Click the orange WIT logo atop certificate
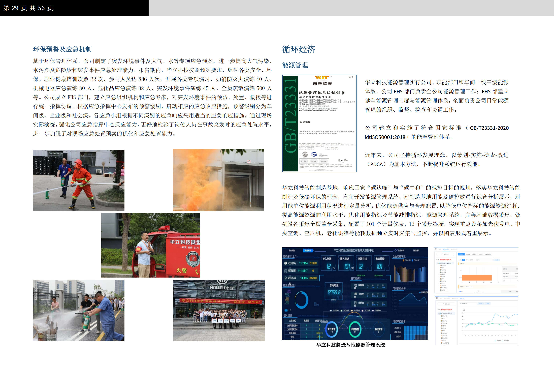The height and width of the screenshot is (392, 554). (322, 78)
